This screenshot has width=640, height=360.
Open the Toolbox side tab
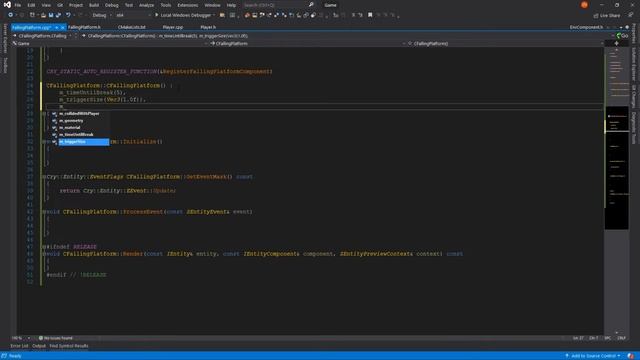pos(5,65)
